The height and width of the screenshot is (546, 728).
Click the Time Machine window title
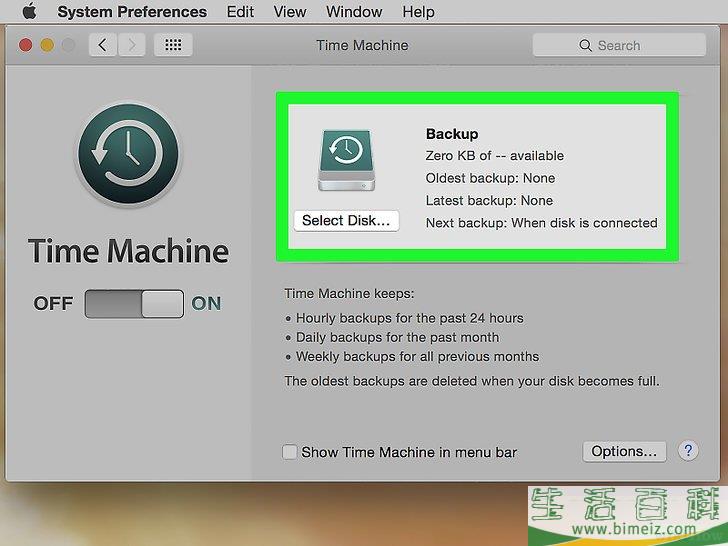click(x=363, y=46)
